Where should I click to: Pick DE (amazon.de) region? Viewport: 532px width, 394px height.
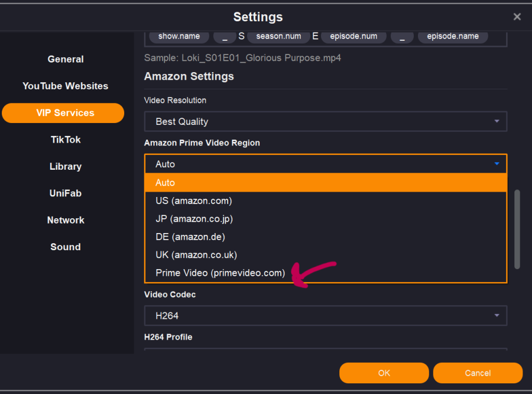pyautogui.click(x=190, y=237)
